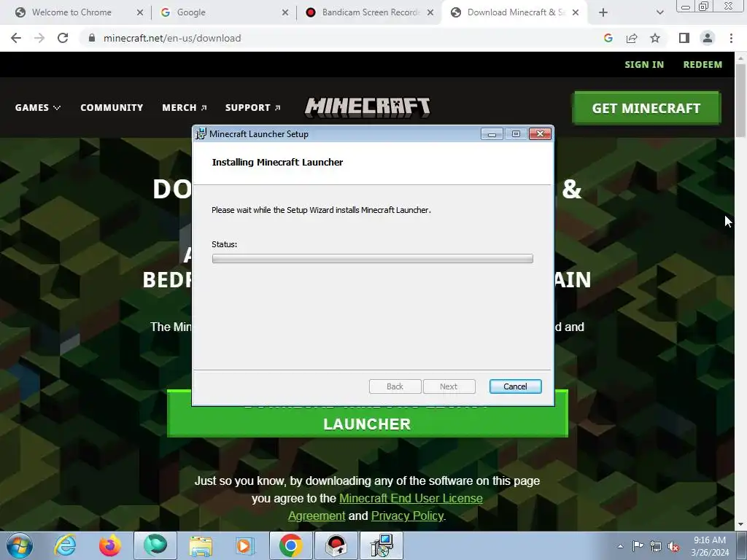Open Chrome three-dot menu
The height and width of the screenshot is (560, 747).
click(x=731, y=38)
